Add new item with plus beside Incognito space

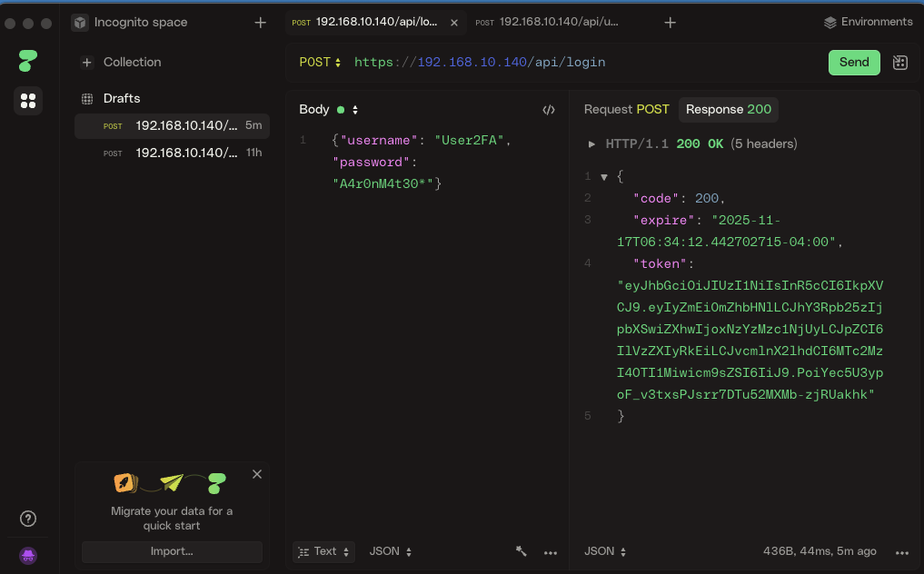coord(261,23)
